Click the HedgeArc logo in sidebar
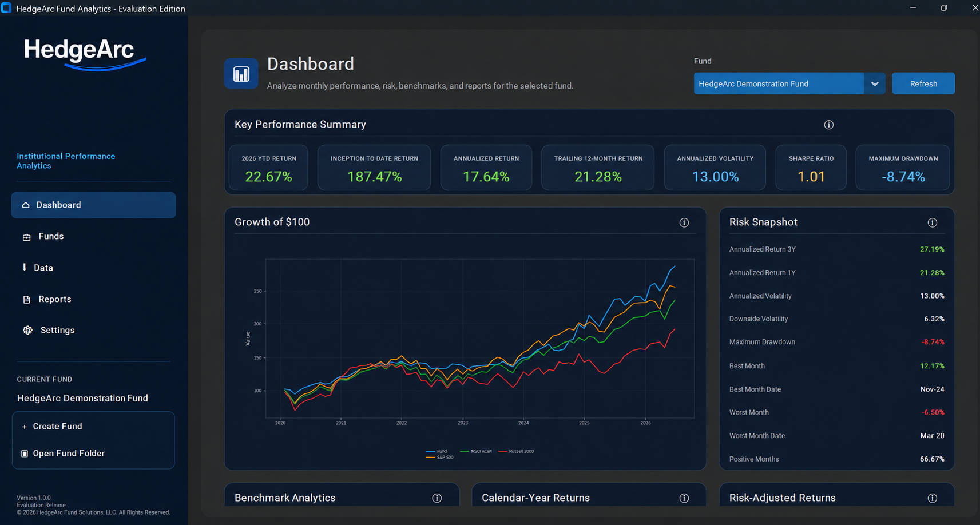This screenshot has height=525, width=980. click(85, 54)
